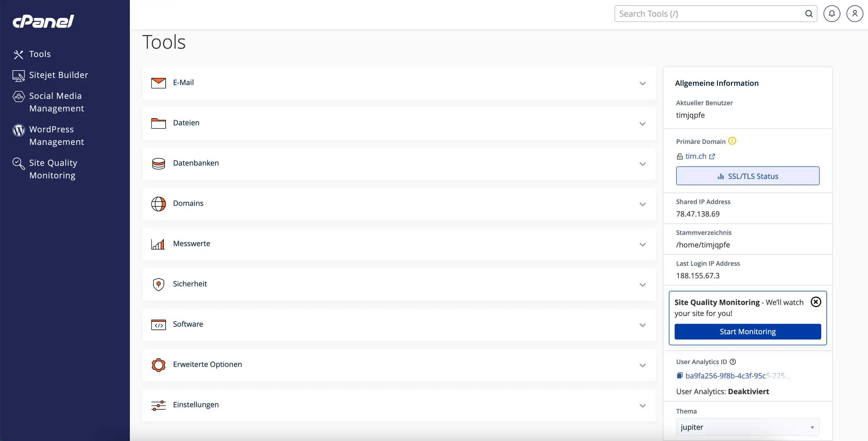Viewport: 868px width, 441px height.
Task: Click the search magnifier icon
Action: [809, 14]
